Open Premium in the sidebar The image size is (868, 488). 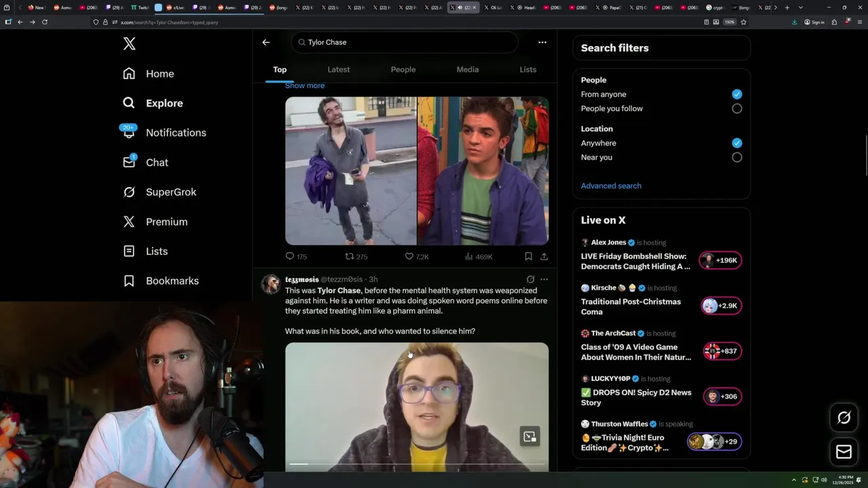pyautogui.click(x=155, y=222)
